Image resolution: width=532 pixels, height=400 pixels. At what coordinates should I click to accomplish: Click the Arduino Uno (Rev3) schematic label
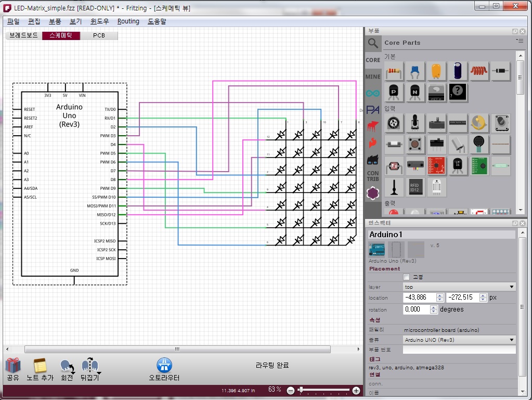point(69,115)
